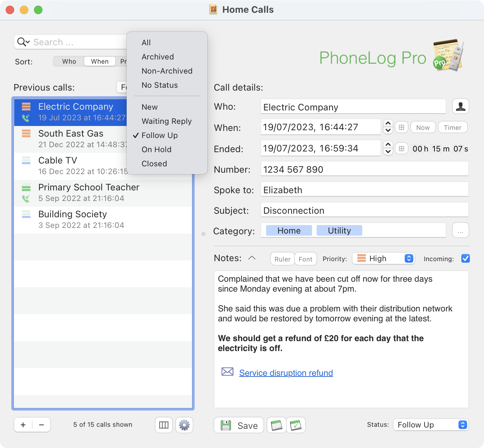The height and width of the screenshot is (448, 484).
Task: Select the checked Follow Up menu item
Action: (167, 135)
